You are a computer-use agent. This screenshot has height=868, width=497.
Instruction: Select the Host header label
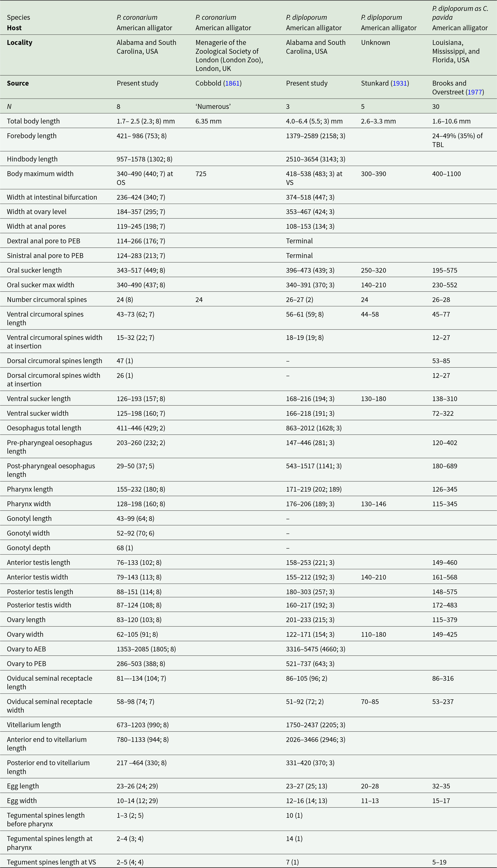coord(14,28)
